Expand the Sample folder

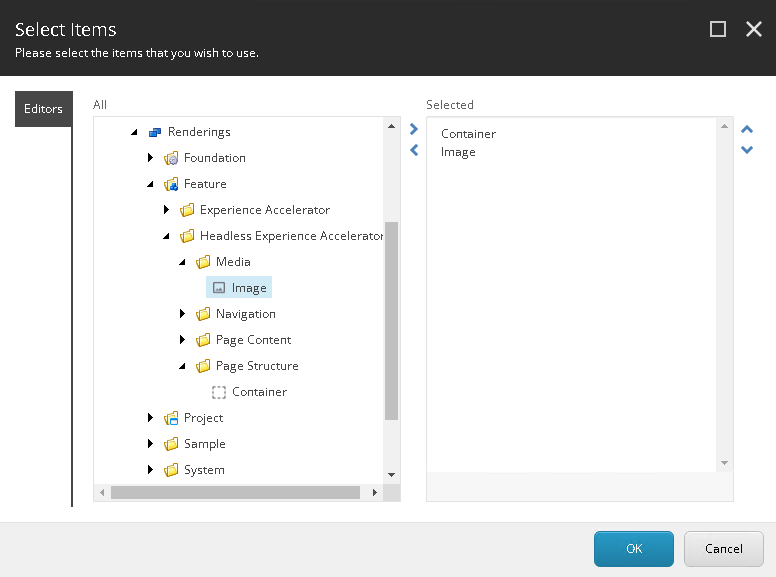click(150, 443)
